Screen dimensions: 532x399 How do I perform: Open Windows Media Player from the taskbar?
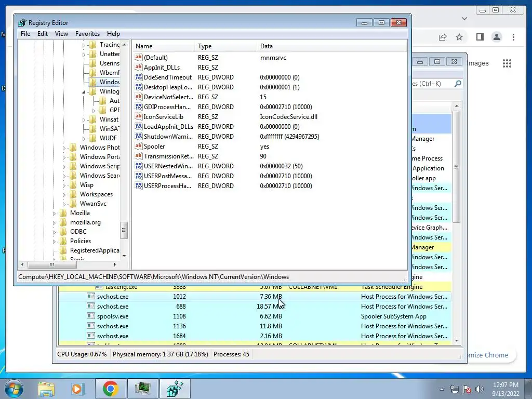pyautogui.click(x=78, y=389)
